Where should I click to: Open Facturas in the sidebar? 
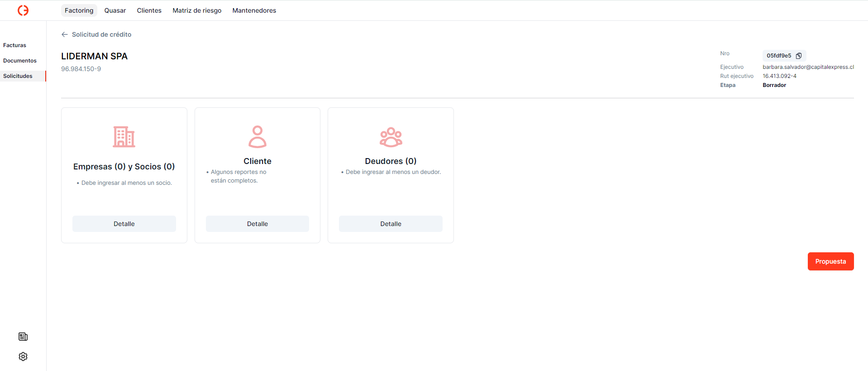click(15, 45)
